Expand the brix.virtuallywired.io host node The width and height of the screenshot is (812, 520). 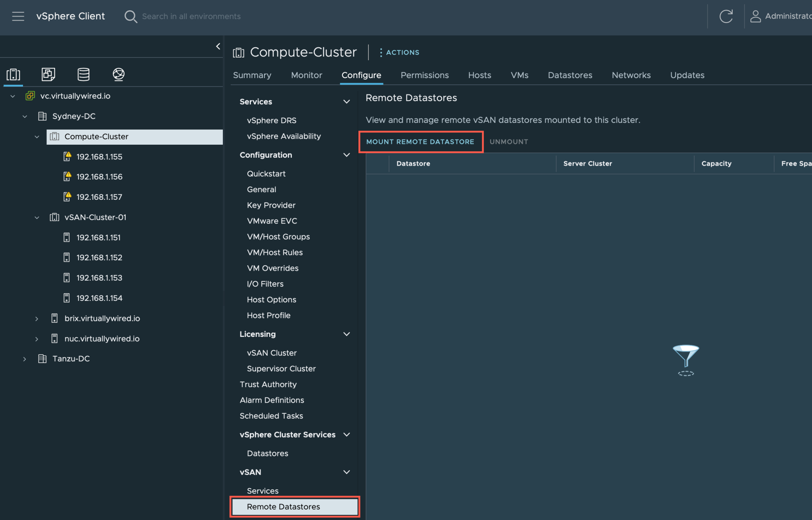[x=37, y=318]
